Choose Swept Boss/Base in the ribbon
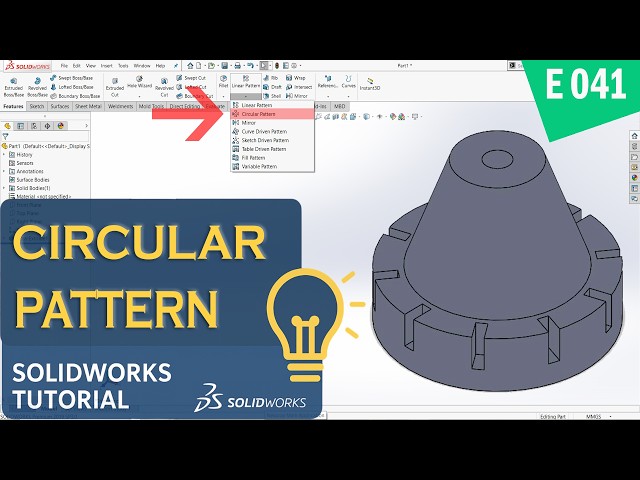 tap(71, 78)
